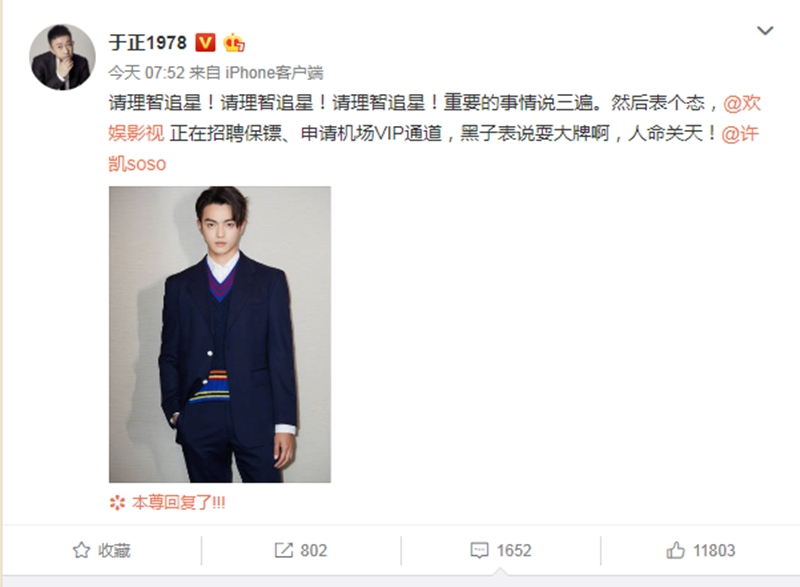Click the 收藏 label

pyautogui.click(x=114, y=550)
